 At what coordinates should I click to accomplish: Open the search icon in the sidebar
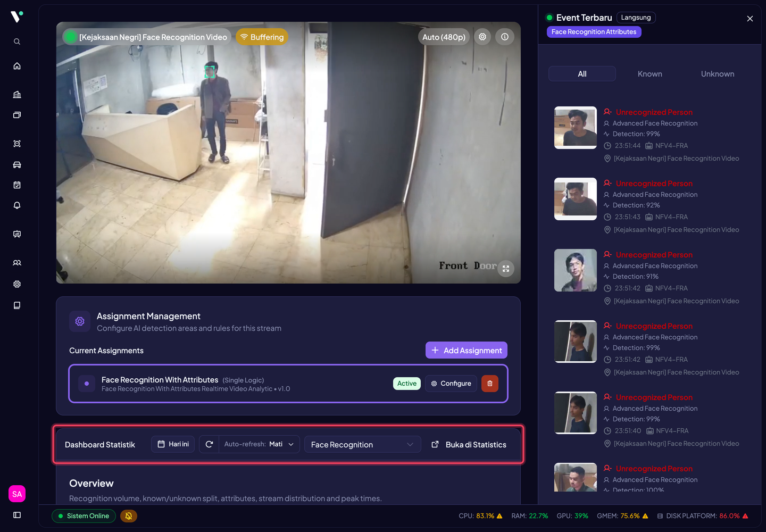(17, 41)
